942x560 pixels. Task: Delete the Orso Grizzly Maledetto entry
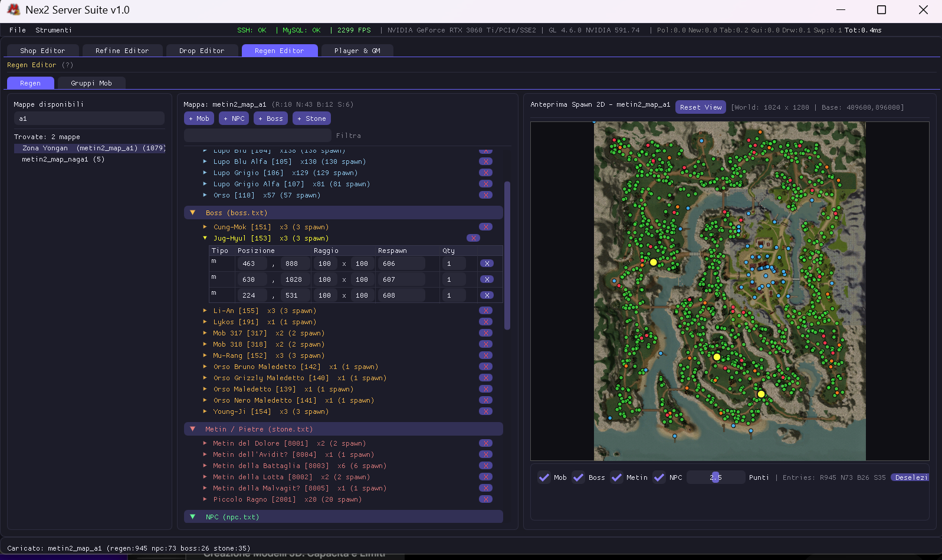(x=485, y=378)
